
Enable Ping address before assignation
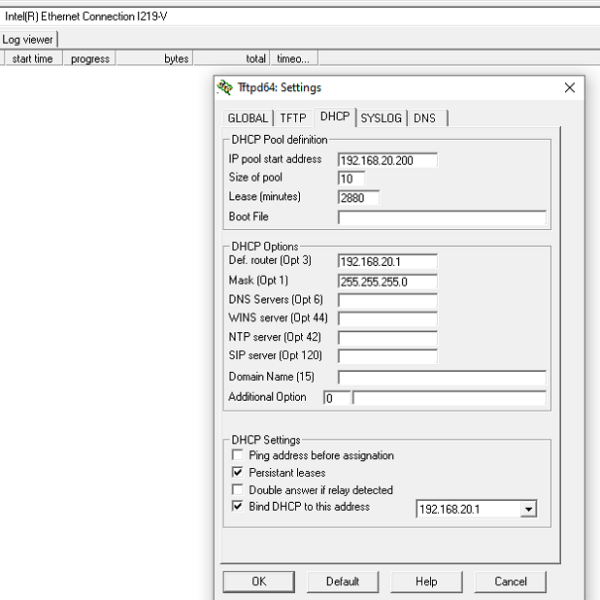[x=238, y=456]
